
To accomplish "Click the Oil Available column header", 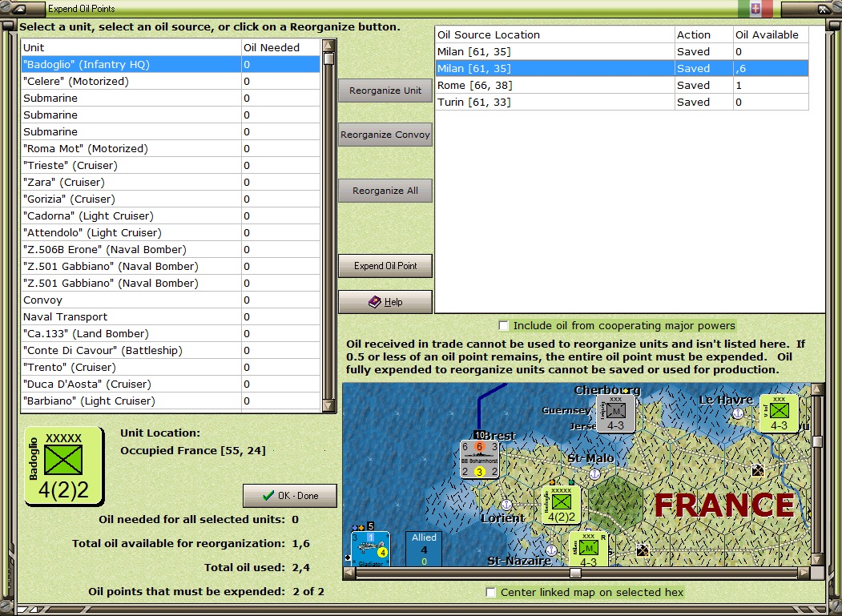I will point(771,34).
